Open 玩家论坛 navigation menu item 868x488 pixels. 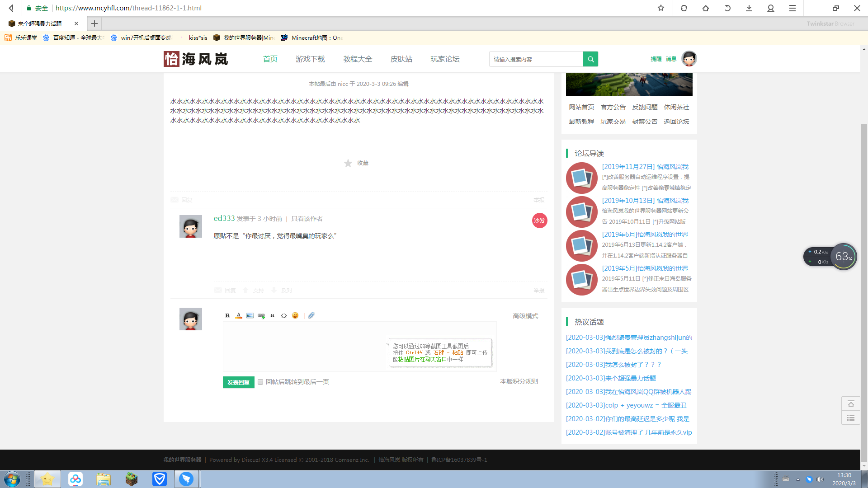(445, 59)
